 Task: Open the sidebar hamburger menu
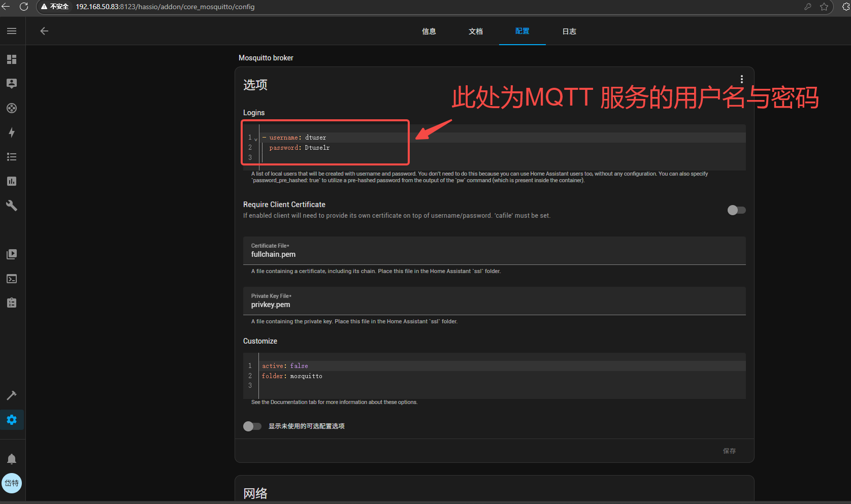12,31
